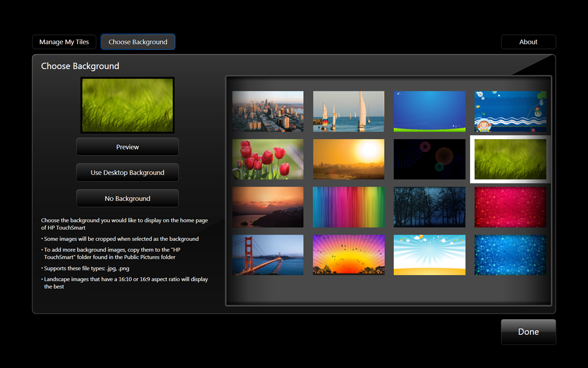Select the red sparkle pattern background

pyautogui.click(x=510, y=207)
